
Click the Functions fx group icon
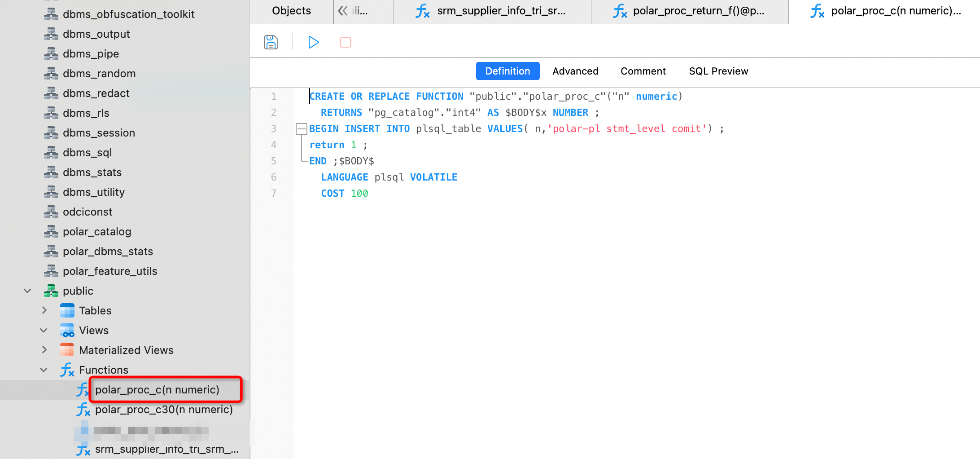pyautogui.click(x=67, y=370)
